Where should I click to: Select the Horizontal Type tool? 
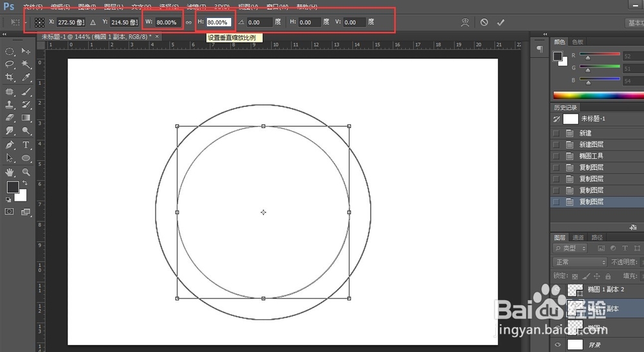(26, 145)
